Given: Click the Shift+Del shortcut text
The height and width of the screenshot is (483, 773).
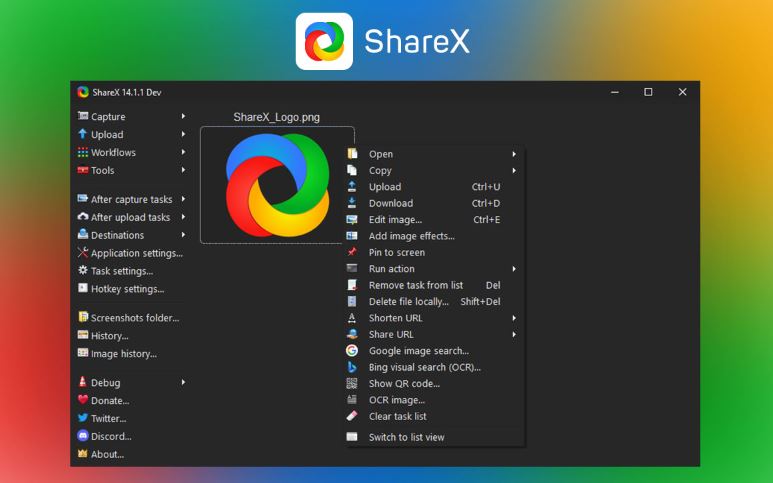Looking at the screenshot, I should [x=480, y=301].
